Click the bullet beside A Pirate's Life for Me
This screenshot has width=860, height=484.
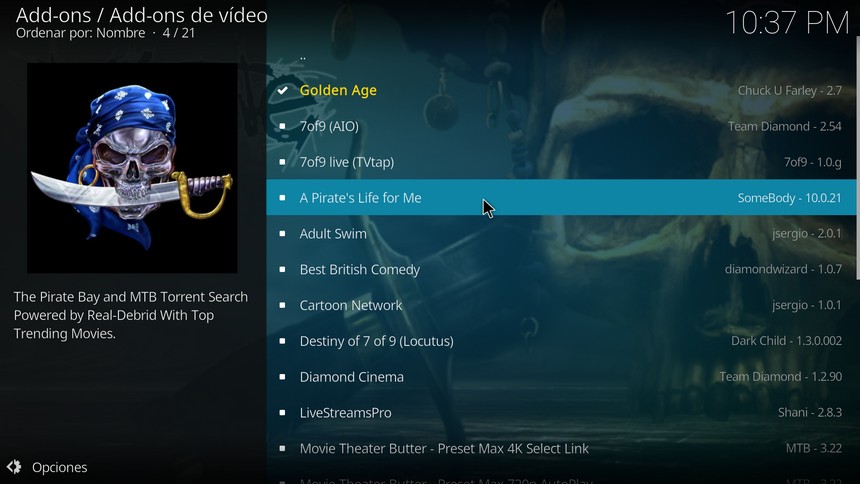click(x=282, y=198)
